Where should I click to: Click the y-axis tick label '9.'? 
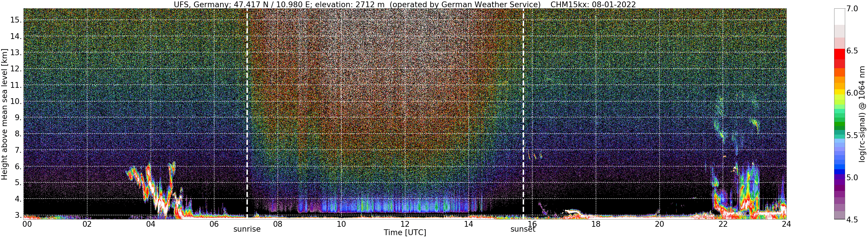coord(18,118)
